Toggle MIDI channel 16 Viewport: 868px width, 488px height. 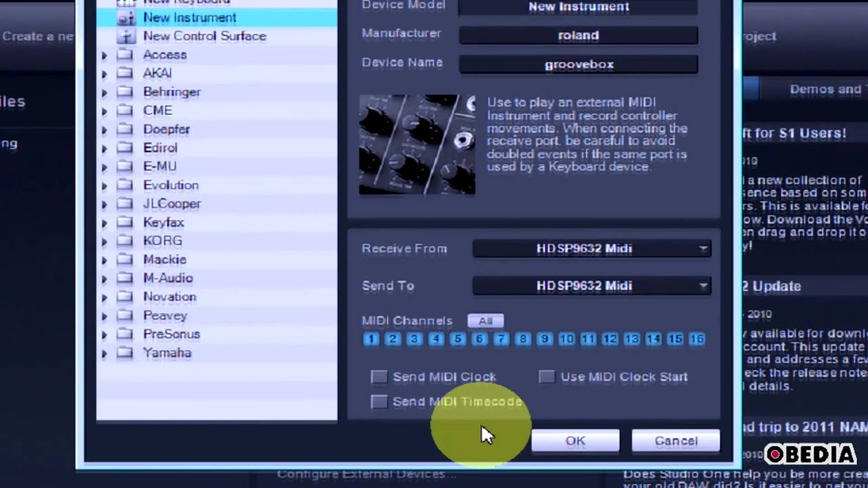pyautogui.click(x=696, y=339)
